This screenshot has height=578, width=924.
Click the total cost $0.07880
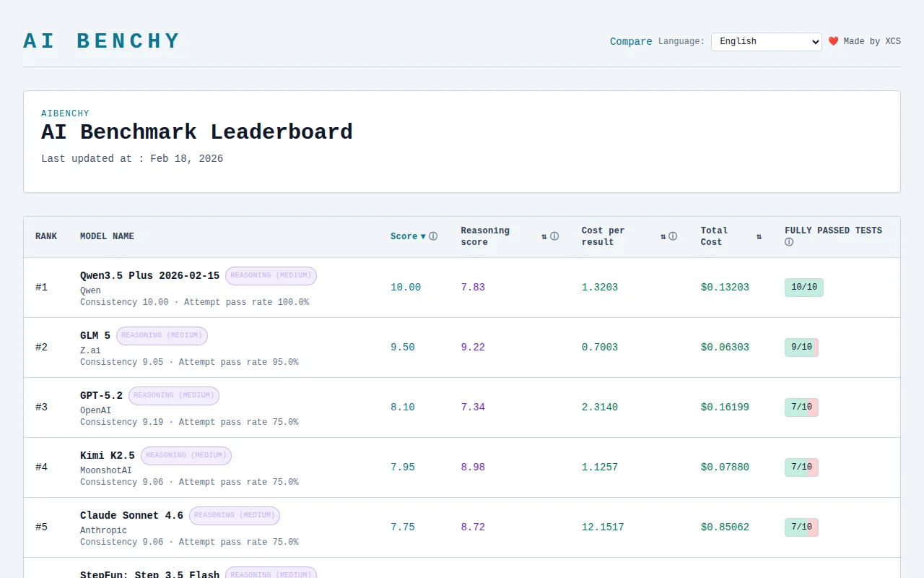pyautogui.click(x=725, y=467)
